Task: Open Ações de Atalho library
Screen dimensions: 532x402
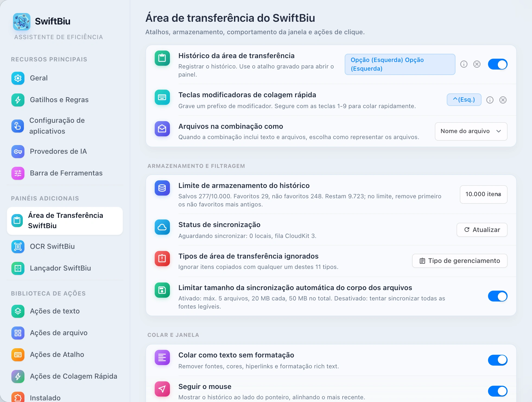Action: (65, 355)
